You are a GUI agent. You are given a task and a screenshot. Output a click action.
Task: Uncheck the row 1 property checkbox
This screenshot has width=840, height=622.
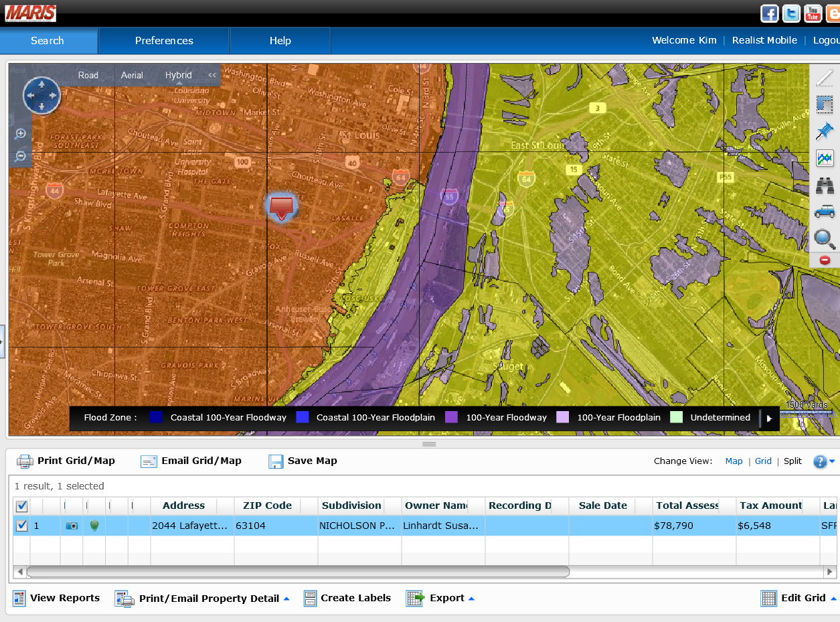pyautogui.click(x=21, y=526)
